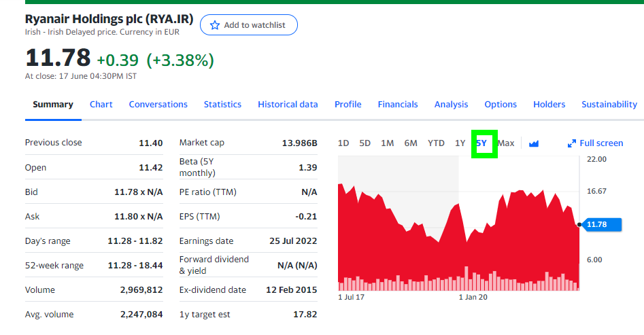644x335 pixels.
Task: Switch chart type using the area chart icon
Action: pyautogui.click(x=534, y=143)
